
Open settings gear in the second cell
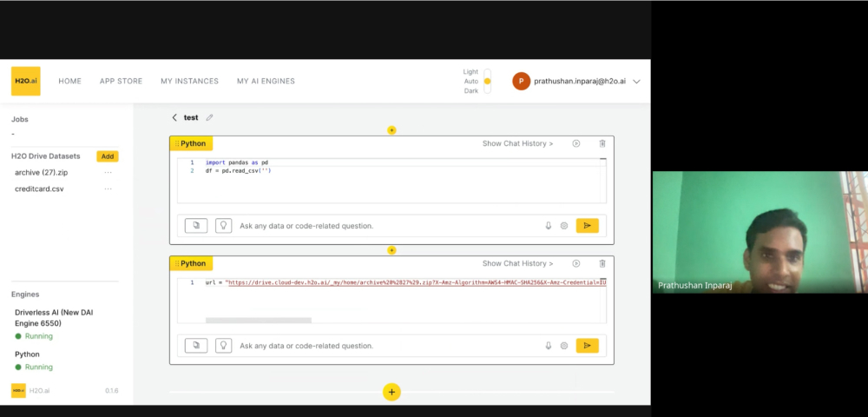564,346
